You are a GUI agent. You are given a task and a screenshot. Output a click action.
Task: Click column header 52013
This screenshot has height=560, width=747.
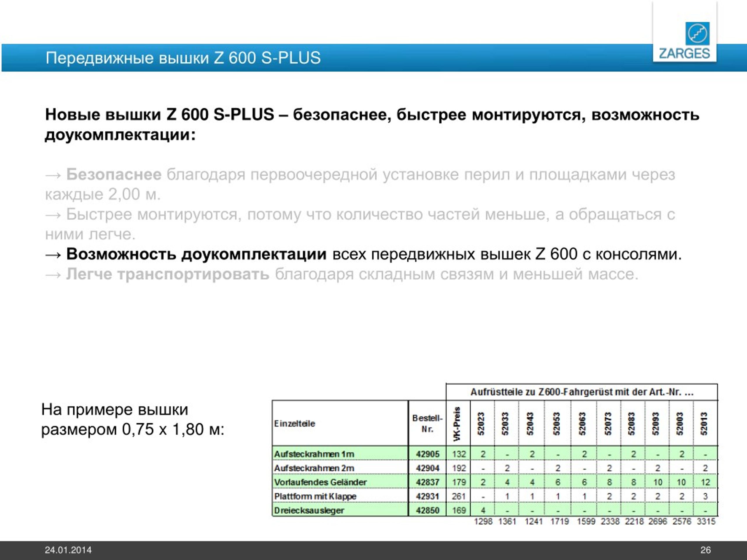click(x=704, y=423)
